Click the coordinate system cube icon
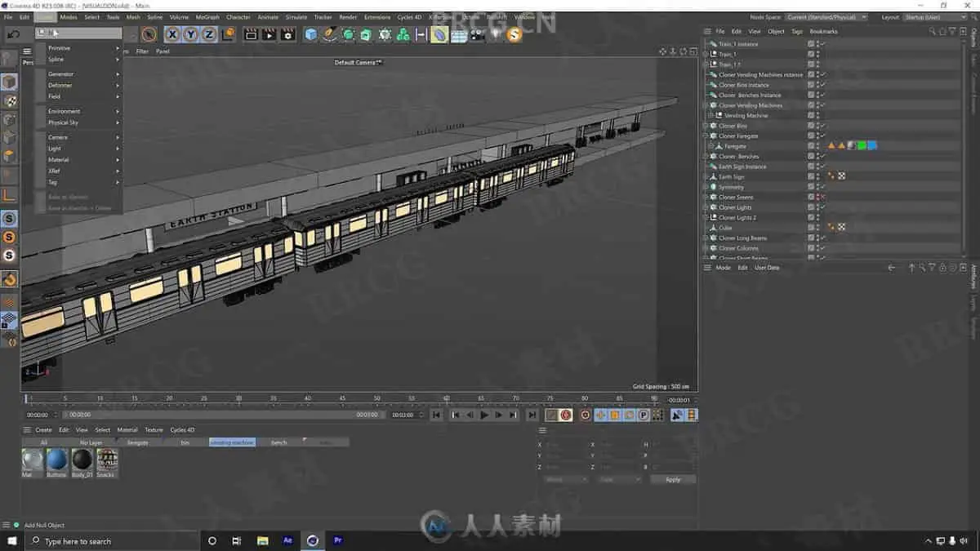This screenshot has width=980, height=551. pyautogui.click(x=228, y=34)
